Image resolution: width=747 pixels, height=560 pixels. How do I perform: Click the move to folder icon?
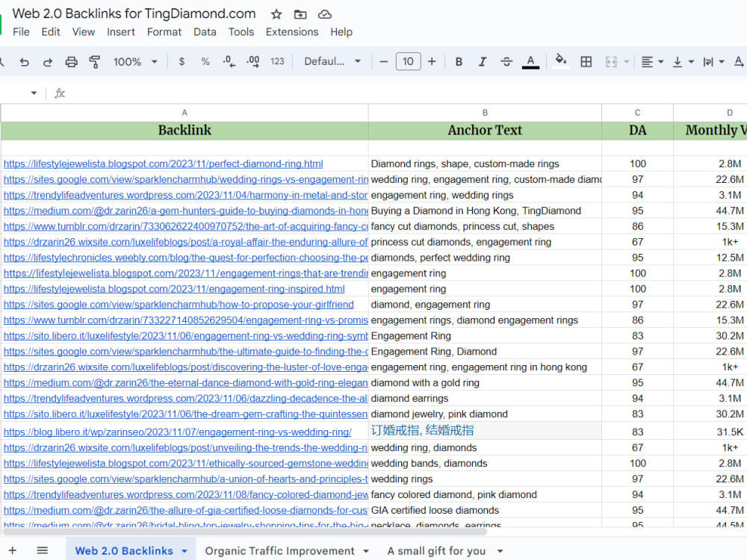(300, 14)
